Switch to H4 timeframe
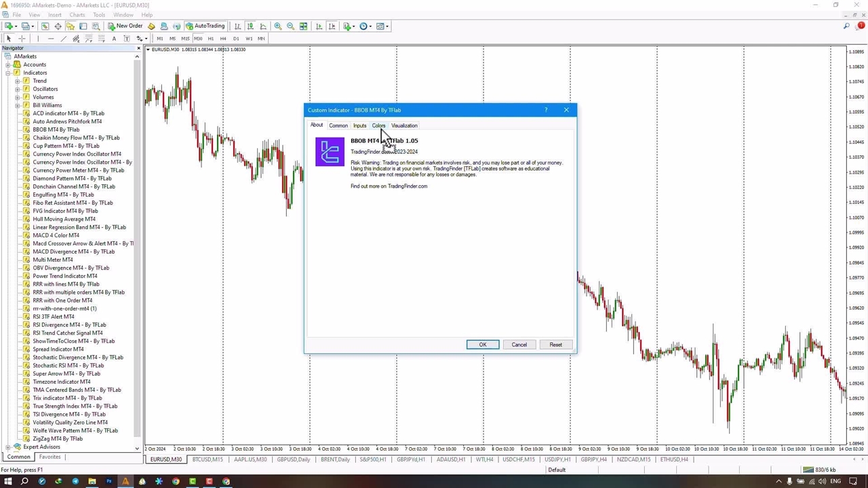 point(222,39)
